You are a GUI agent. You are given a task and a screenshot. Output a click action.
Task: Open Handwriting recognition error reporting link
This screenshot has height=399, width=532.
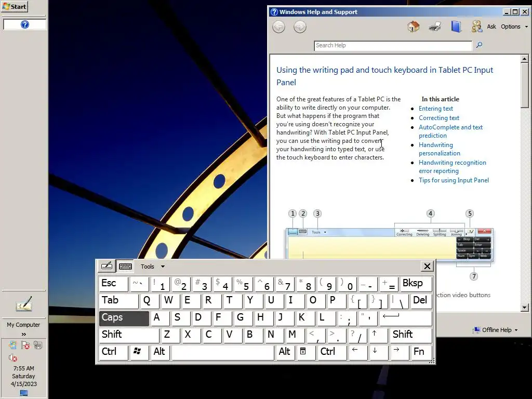coord(453,167)
